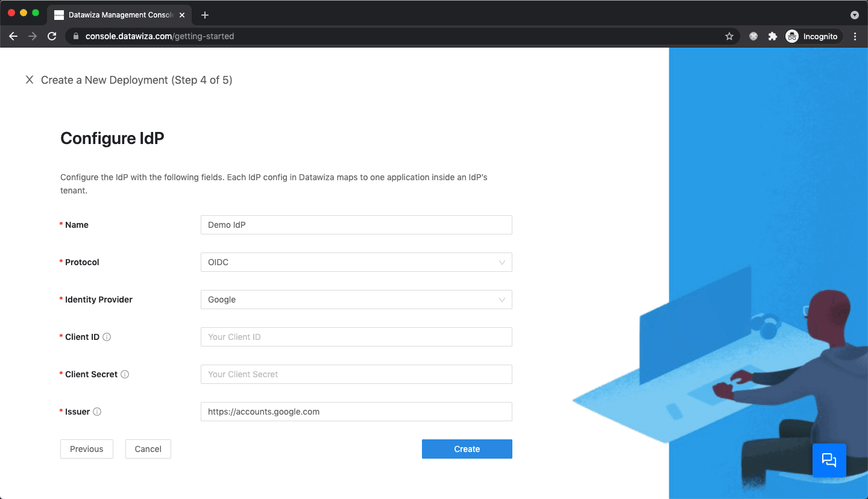Screen dimensions: 868x499
Task: Open the chat support widget
Action: 829,460
